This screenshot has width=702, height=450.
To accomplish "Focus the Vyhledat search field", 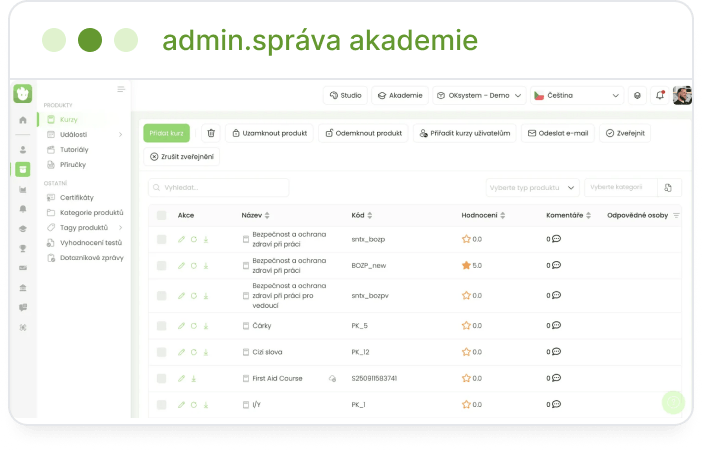I will click(218, 188).
